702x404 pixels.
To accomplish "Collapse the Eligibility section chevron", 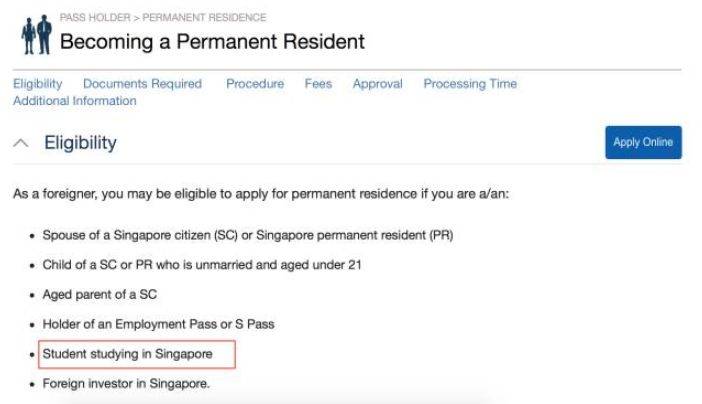I will click(x=20, y=143).
